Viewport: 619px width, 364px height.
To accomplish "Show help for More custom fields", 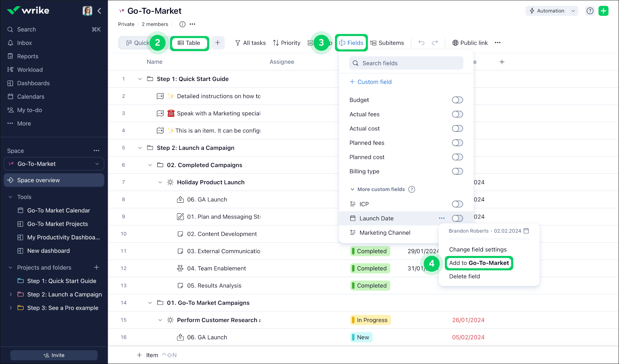I will click(412, 189).
